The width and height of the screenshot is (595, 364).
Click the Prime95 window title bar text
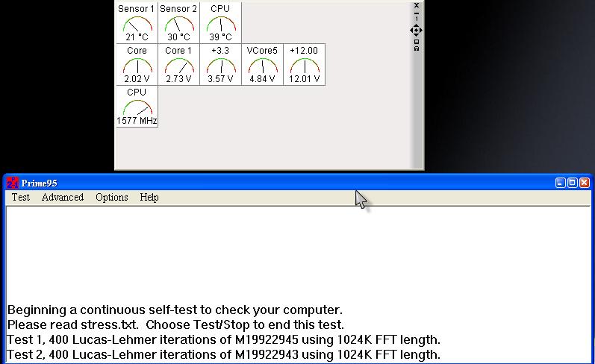[39, 183]
